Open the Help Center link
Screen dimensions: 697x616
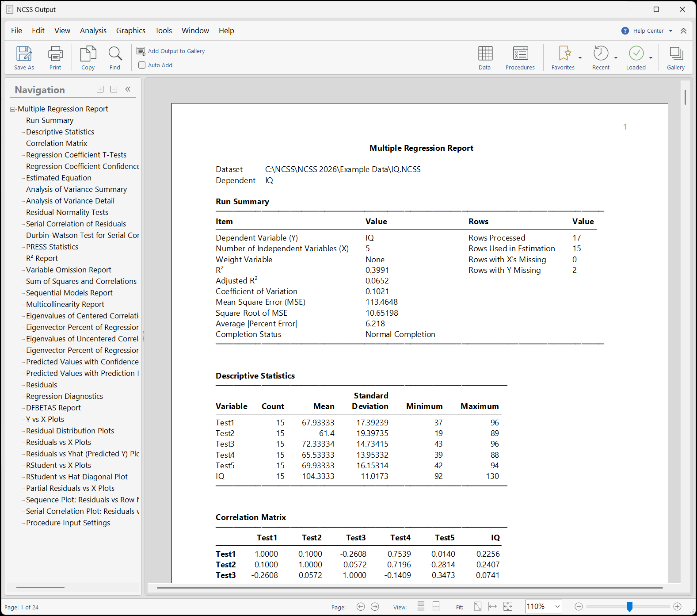click(x=648, y=31)
